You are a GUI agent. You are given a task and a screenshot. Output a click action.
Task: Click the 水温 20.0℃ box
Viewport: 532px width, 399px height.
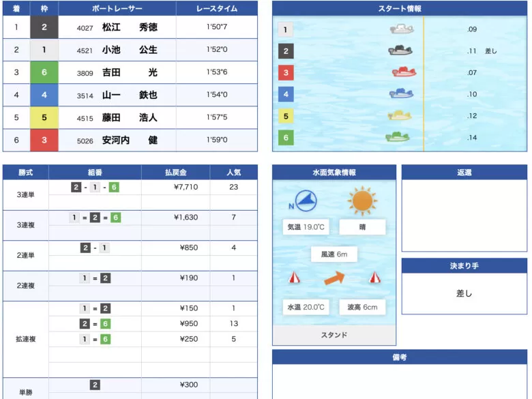tap(306, 307)
